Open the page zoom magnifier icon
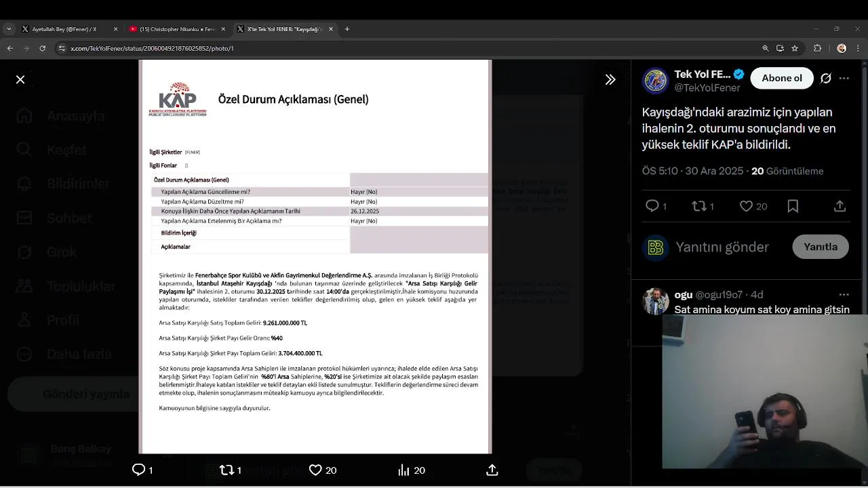 [x=766, y=48]
